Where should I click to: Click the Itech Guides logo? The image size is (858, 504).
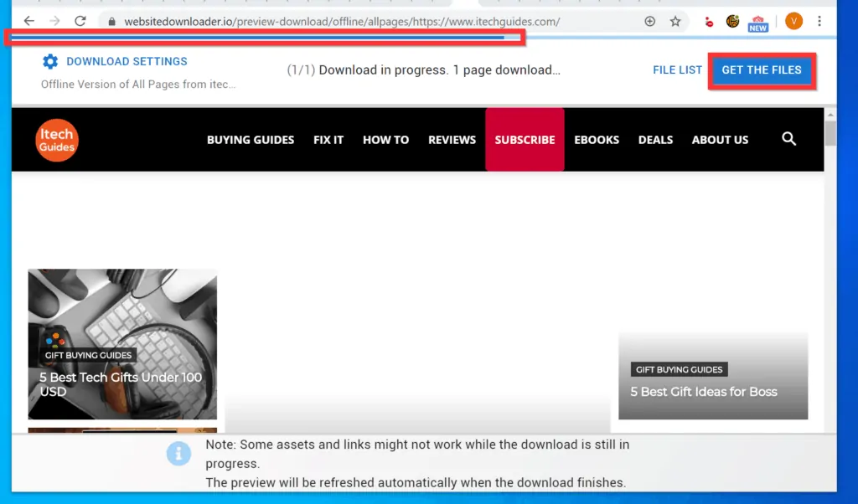(57, 140)
